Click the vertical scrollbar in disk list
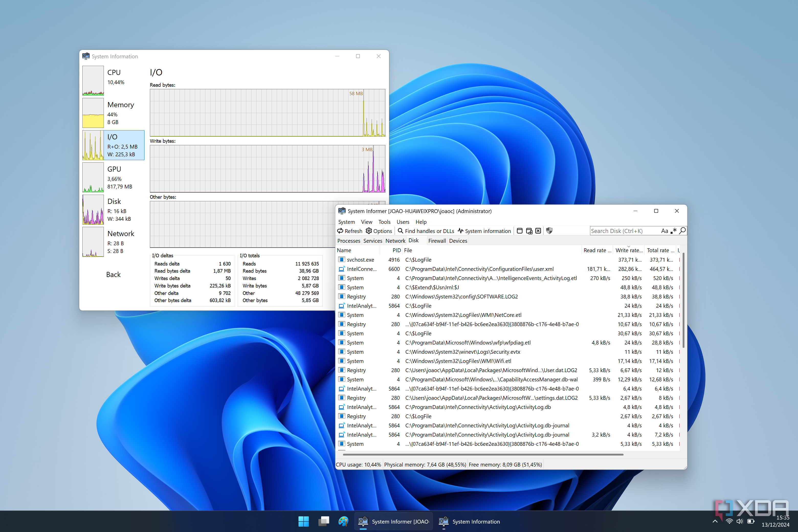 [x=683, y=300]
